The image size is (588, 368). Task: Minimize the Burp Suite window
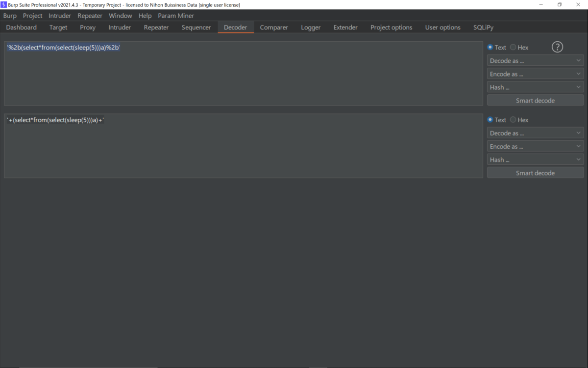pyautogui.click(x=541, y=4)
